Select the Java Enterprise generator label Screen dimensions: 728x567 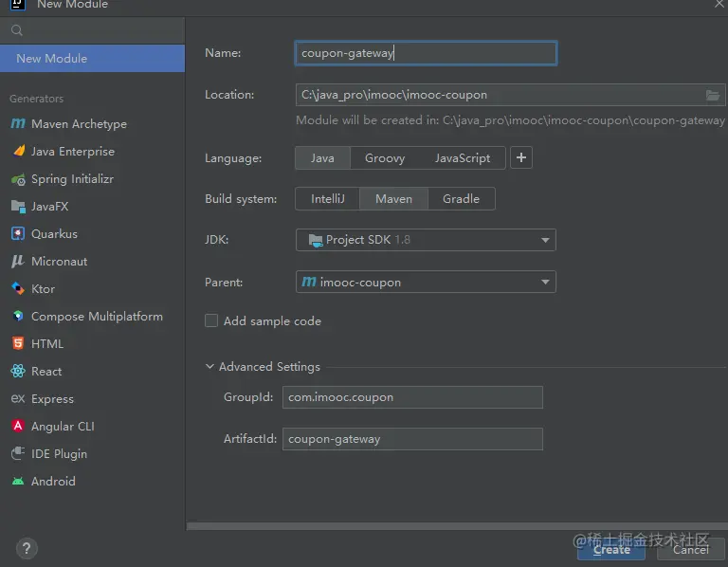pos(72,152)
